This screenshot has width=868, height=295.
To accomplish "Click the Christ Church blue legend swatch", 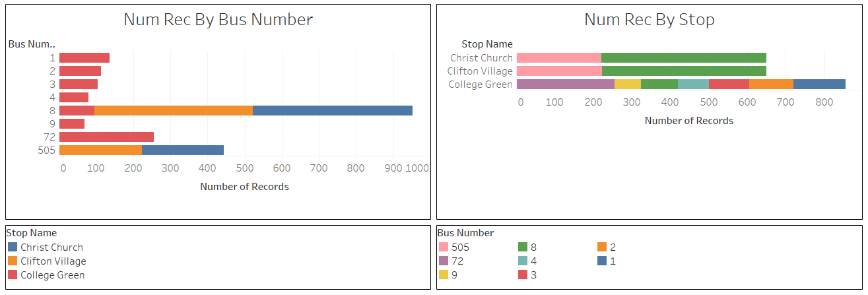I will point(13,247).
